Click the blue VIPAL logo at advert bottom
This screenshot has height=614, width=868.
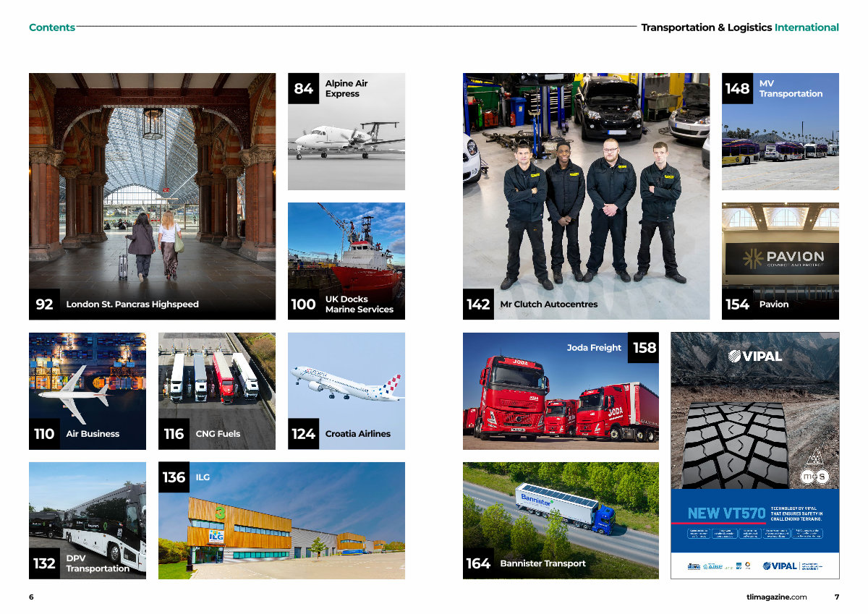tap(780, 566)
